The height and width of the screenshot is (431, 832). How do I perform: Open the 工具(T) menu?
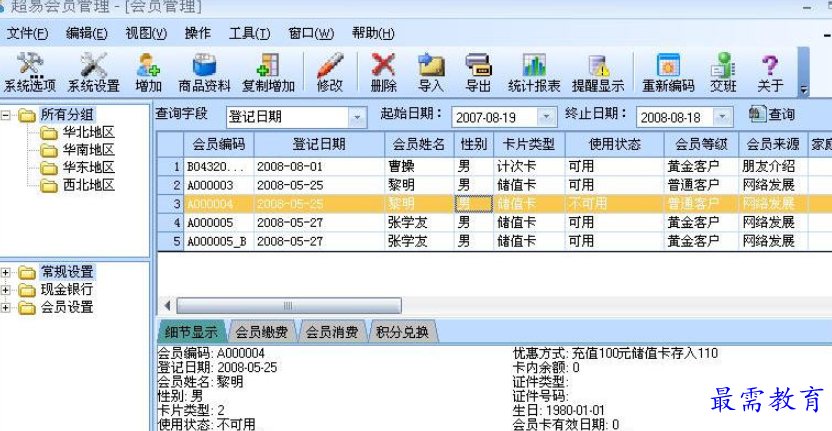pyautogui.click(x=249, y=33)
